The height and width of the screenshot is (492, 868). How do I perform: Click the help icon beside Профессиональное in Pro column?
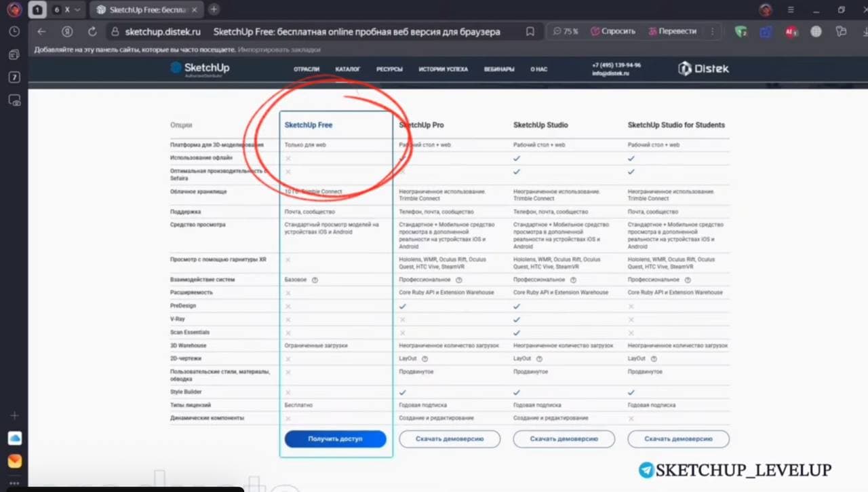pos(459,280)
